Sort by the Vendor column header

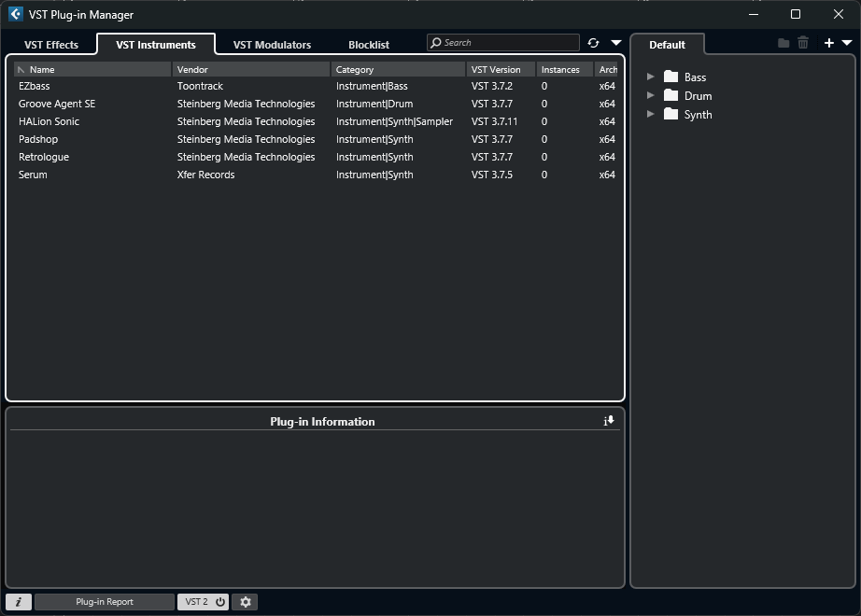coord(251,70)
